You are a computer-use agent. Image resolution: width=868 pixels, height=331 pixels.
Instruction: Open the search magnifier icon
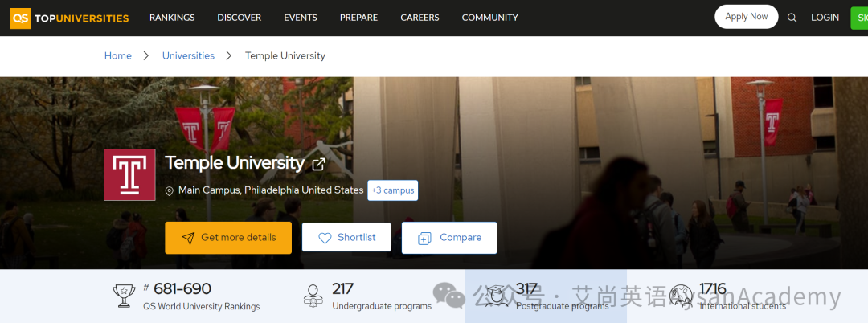point(792,18)
